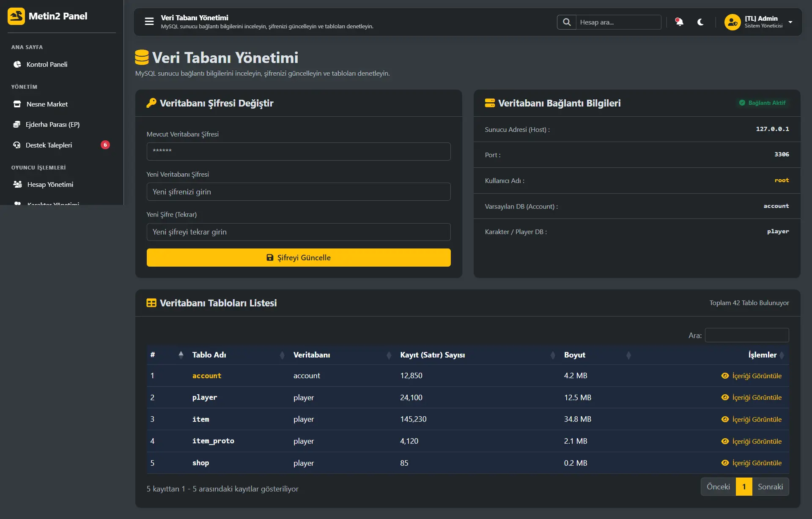Viewport: 812px width, 519px height.
Task: Click Toplam 42 Tablo Bulunuyor text
Action: [749, 303]
